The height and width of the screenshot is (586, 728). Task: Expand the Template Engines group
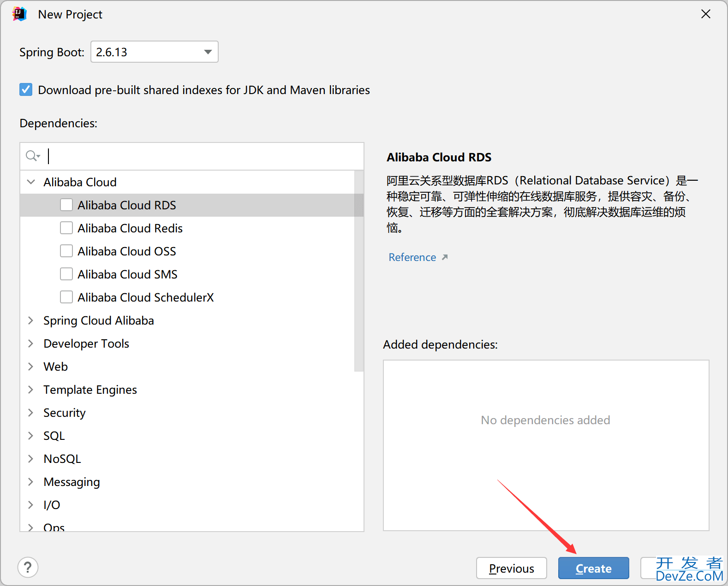[x=31, y=389]
